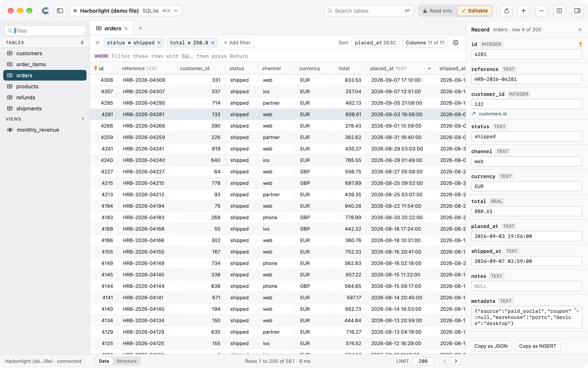Go to previous page of rows
588x368 pixels.
[x=445, y=361]
